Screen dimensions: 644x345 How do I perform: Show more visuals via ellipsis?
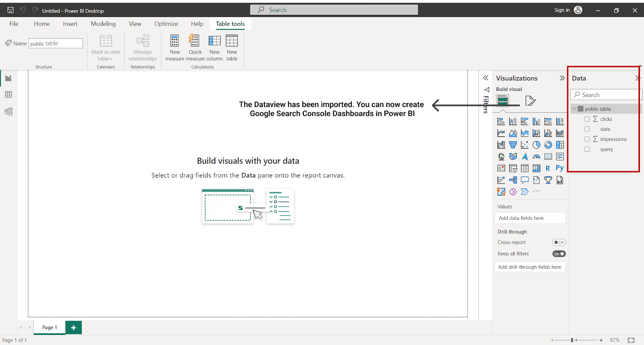click(537, 191)
